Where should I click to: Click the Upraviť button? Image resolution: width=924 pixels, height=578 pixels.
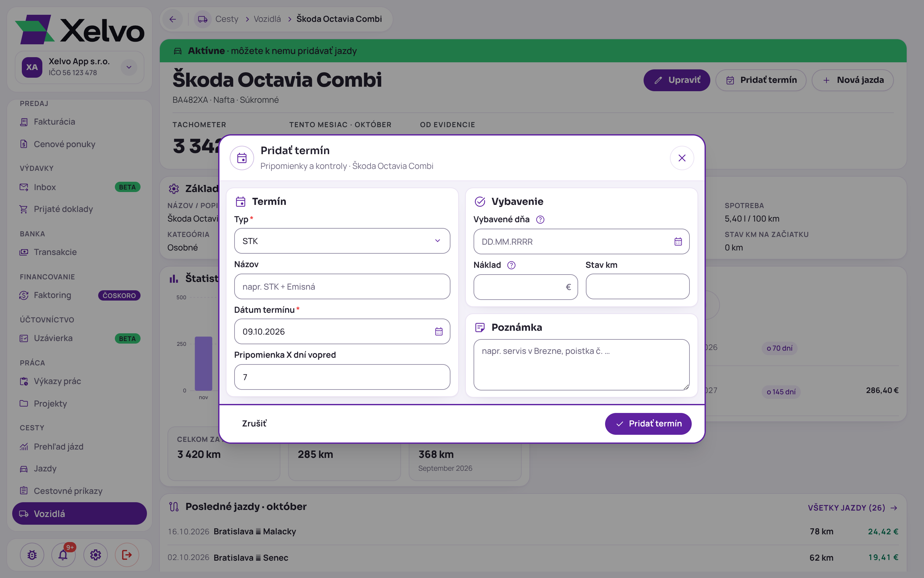tap(677, 80)
